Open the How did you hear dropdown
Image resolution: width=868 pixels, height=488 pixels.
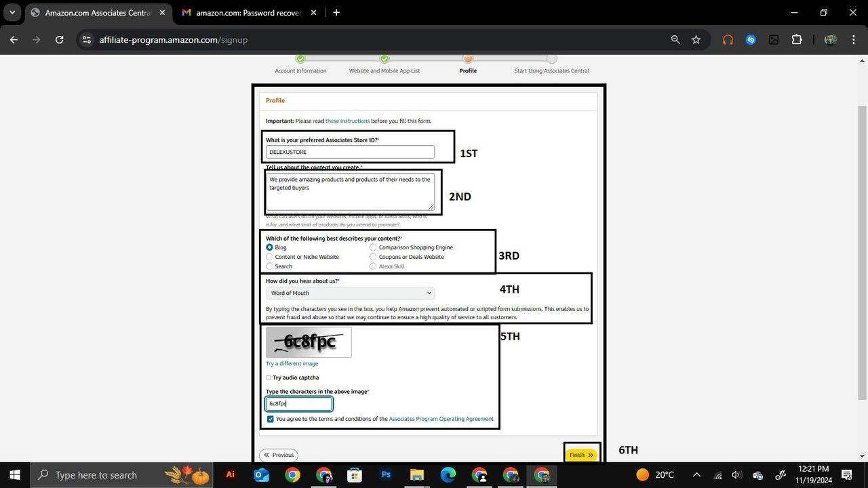350,293
